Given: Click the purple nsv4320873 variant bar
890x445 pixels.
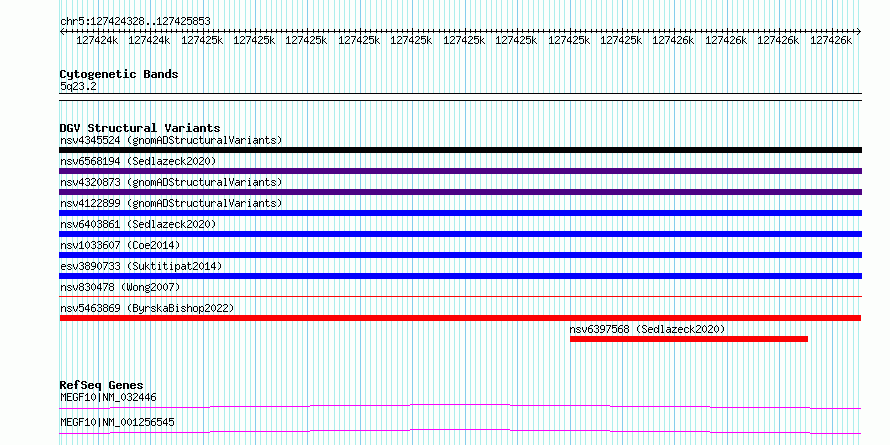Looking at the screenshot, I should pyautogui.click(x=460, y=192).
